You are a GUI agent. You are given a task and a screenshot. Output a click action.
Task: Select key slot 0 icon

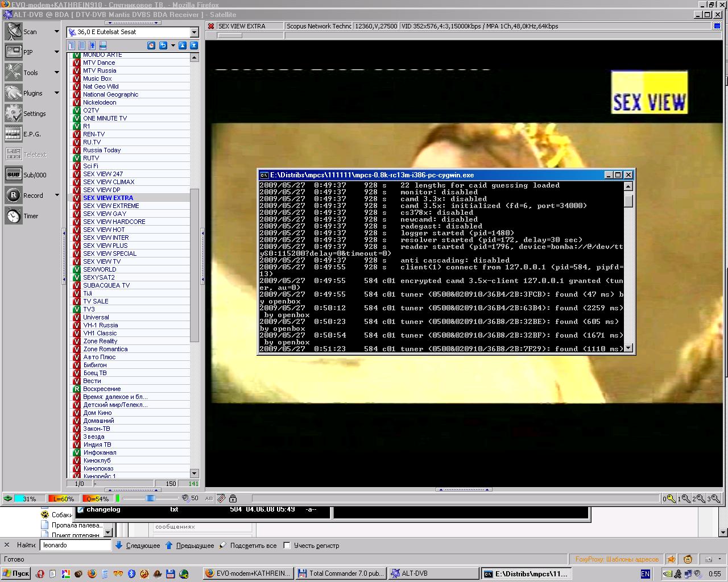[x=669, y=498]
